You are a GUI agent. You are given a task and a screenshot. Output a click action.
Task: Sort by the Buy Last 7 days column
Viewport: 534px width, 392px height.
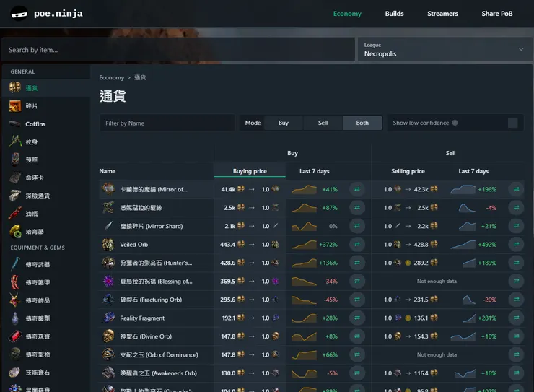point(314,171)
